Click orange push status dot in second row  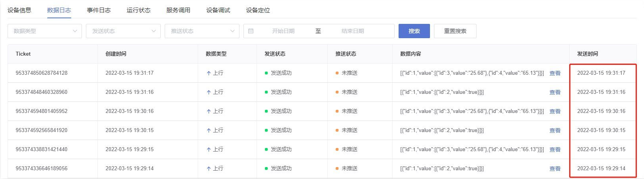[x=337, y=92]
